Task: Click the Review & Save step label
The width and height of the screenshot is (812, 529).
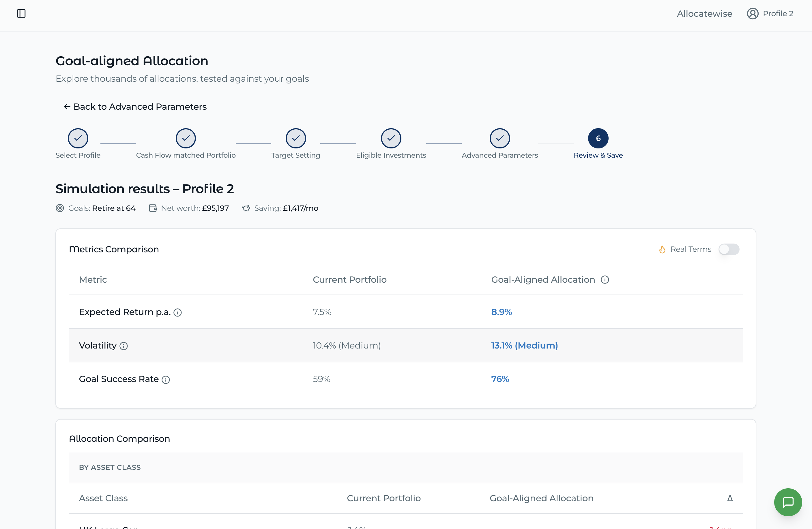Action: pyautogui.click(x=598, y=155)
